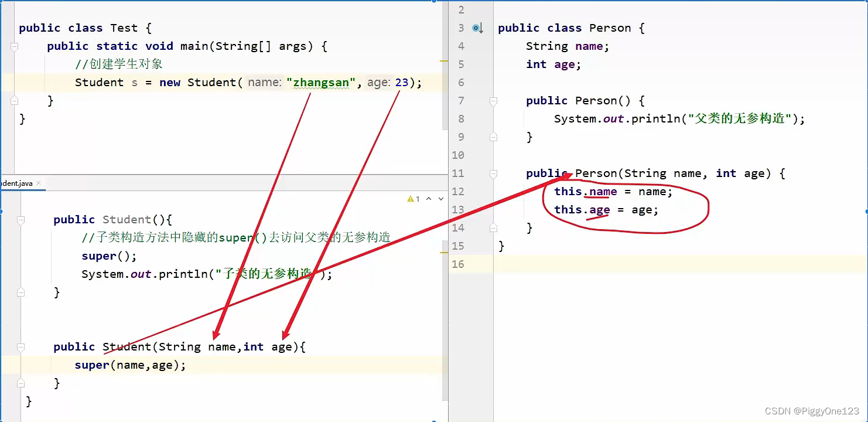Click the fold marker at line 14 in Person
Screen dimensions: 868x422
point(493,228)
